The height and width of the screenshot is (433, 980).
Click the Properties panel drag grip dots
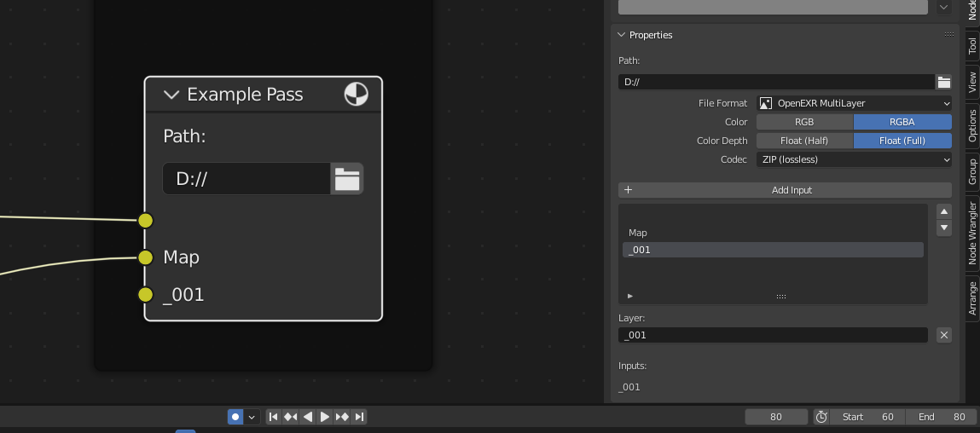point(949,35)
